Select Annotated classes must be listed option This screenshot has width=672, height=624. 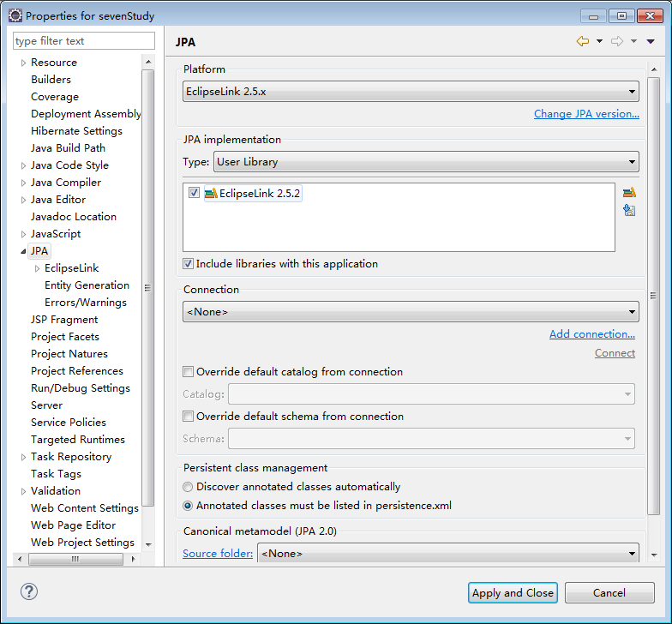click(x=187, y=506)
